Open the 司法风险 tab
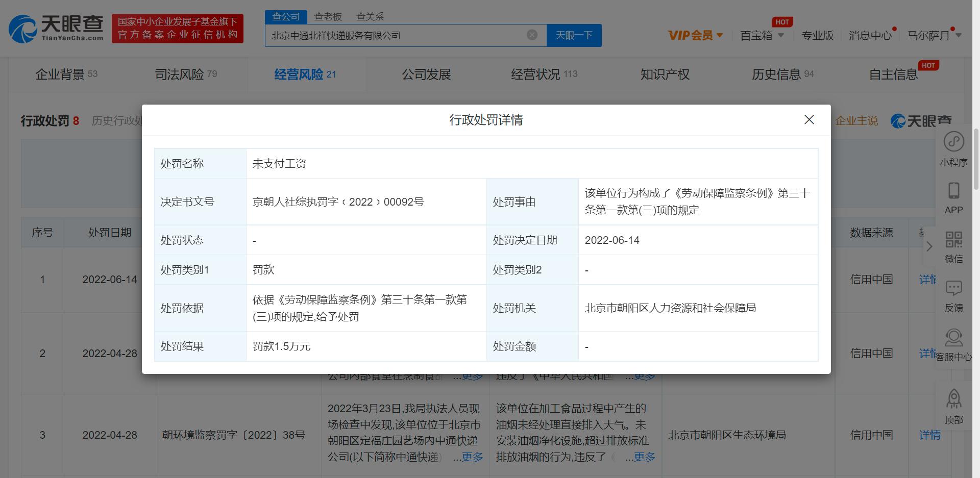 pos(186,74)
